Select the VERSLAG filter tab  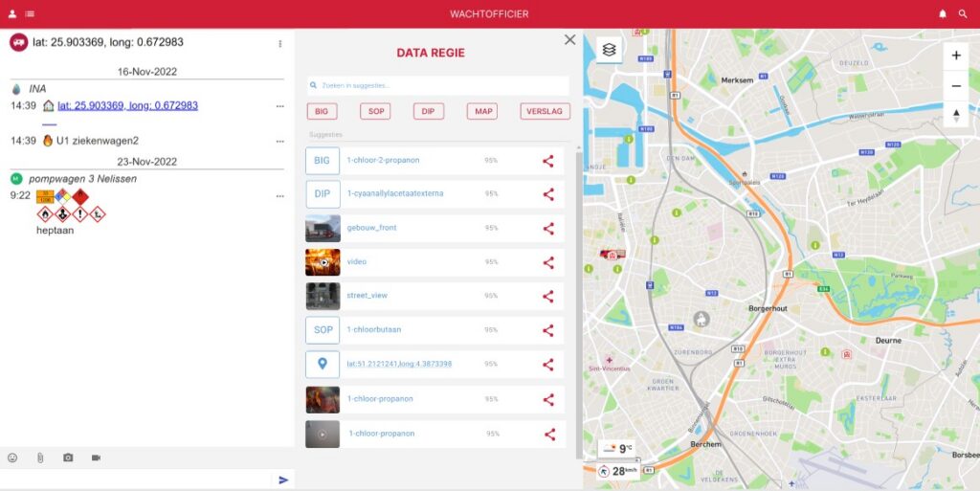click(545, 111)
